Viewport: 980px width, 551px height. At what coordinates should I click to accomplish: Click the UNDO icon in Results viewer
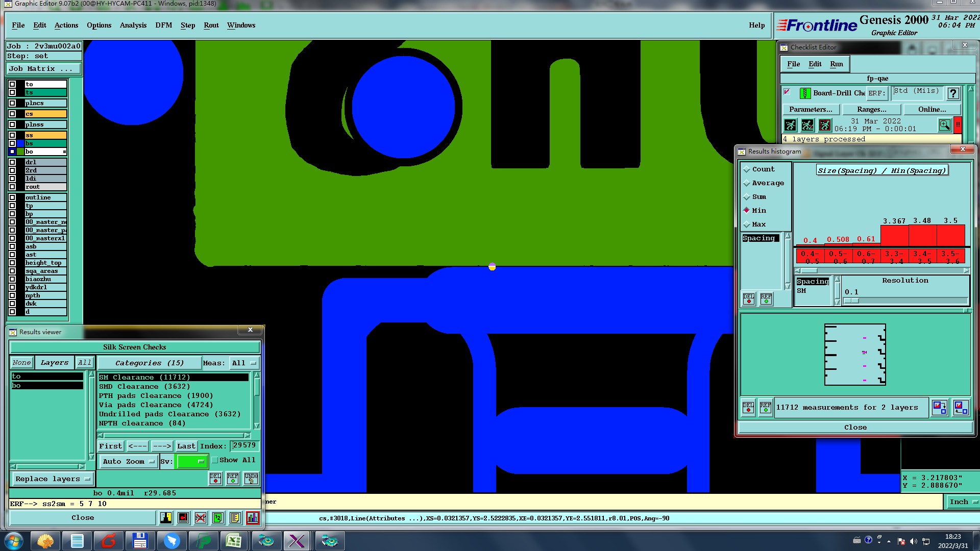click(x=251, y=478)
